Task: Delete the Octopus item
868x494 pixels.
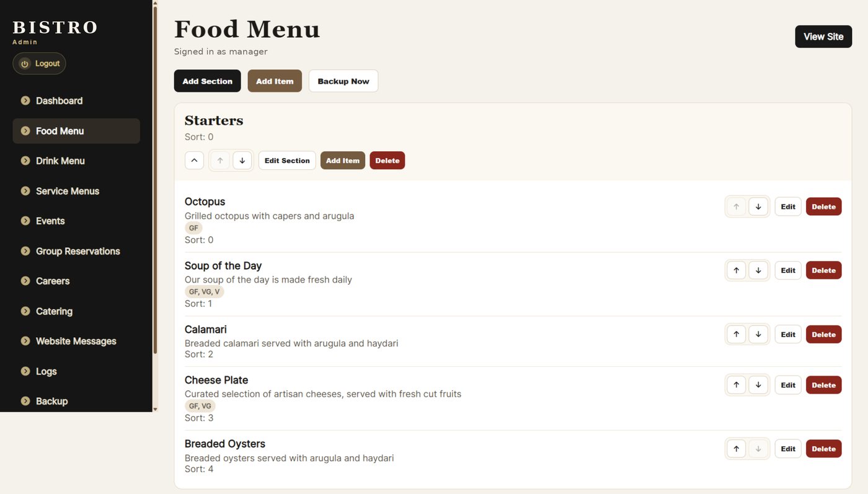Action: (824, 206)
